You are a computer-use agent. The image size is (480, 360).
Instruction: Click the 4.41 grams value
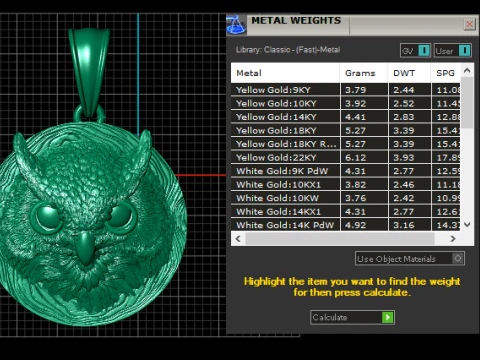tap(355, 117)
